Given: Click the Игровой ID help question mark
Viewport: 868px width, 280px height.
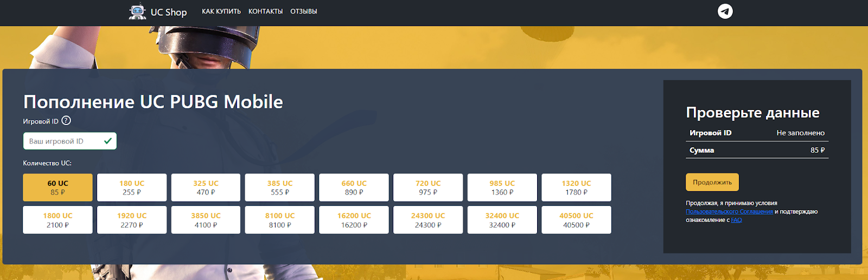Looking at the screenshot, I should tap(66, 121).
